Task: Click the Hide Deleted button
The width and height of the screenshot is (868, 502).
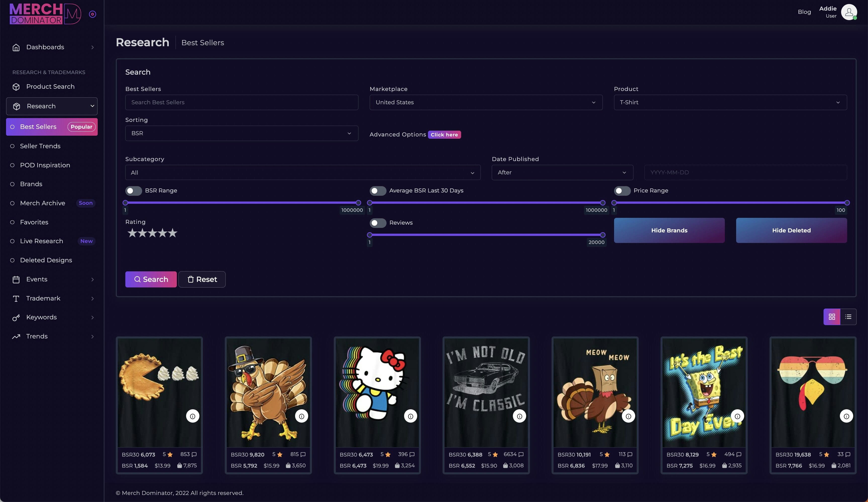Action: [x=791, y=230]
